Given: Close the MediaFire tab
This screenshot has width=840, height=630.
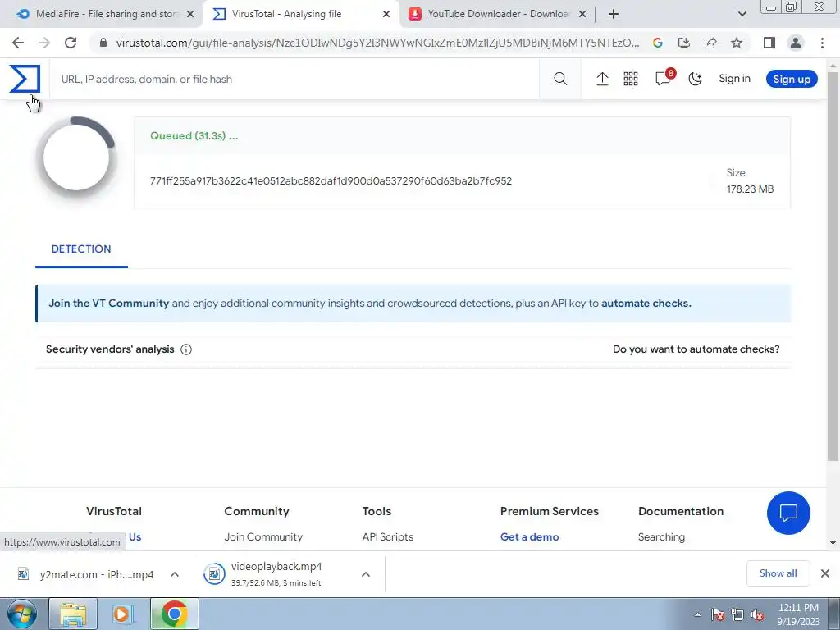Looking at the screenshot, I should (x=190, y=14).
